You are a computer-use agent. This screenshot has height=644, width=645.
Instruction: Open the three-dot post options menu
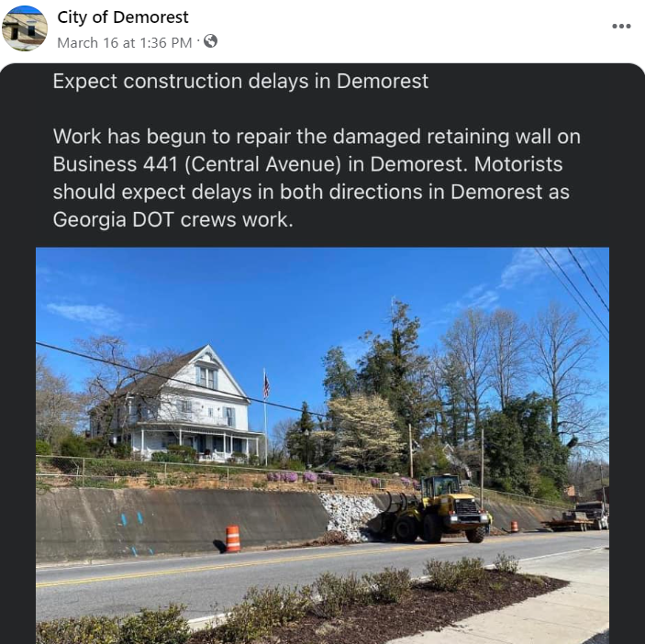click(x=621, y=26)
